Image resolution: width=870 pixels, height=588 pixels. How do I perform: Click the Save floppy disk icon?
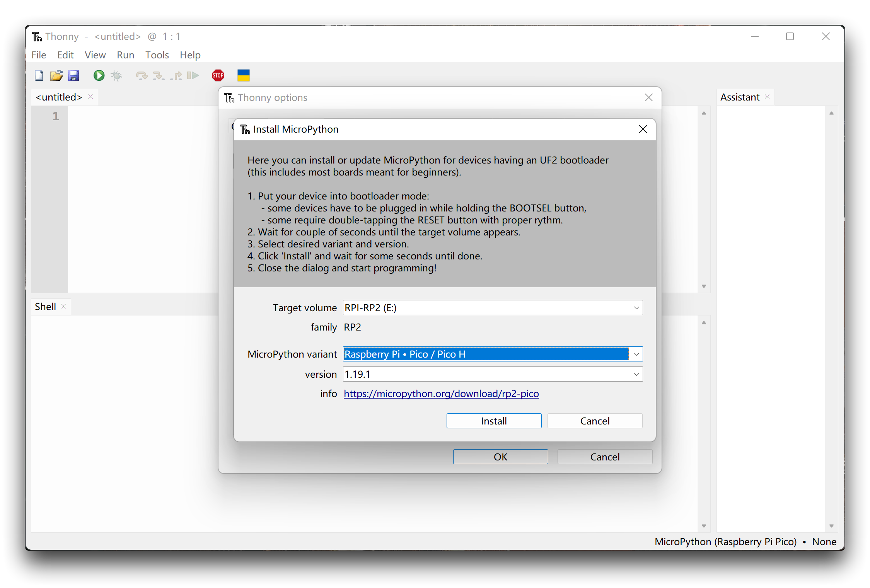click(x=73, y=75)
